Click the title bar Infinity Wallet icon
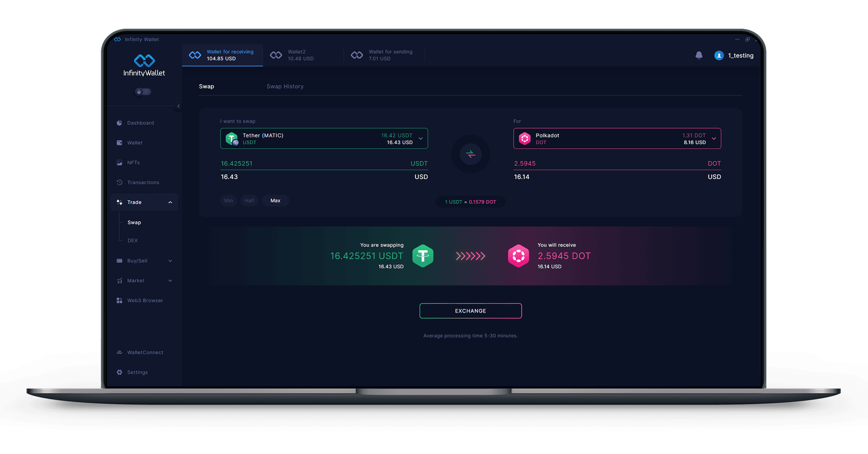Screen dimensions: 868x454 (117, 39)
